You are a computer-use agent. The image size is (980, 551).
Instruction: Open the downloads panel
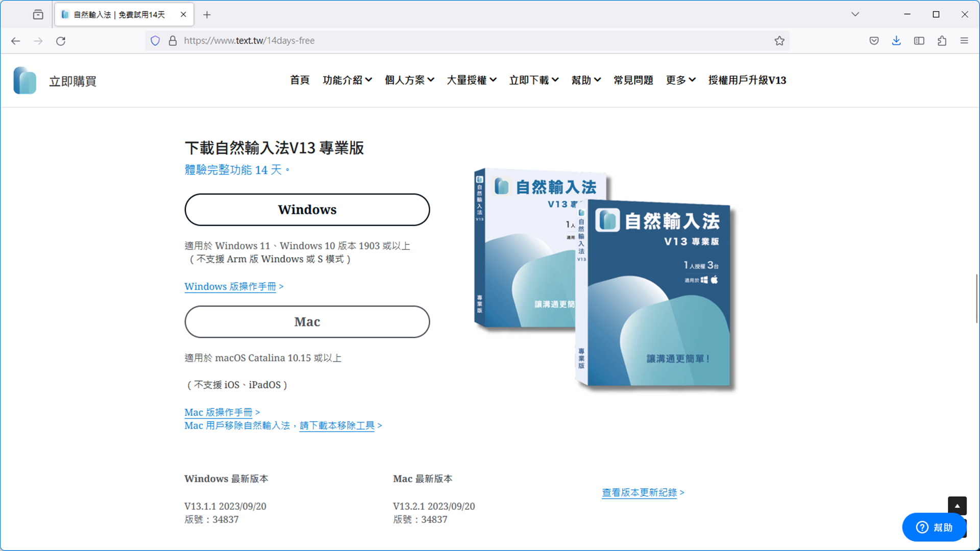[896, 41]
